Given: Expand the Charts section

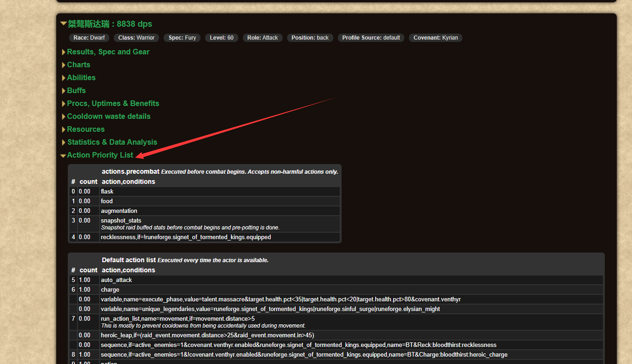Looking at the screenshot, I should coord(78,65).
